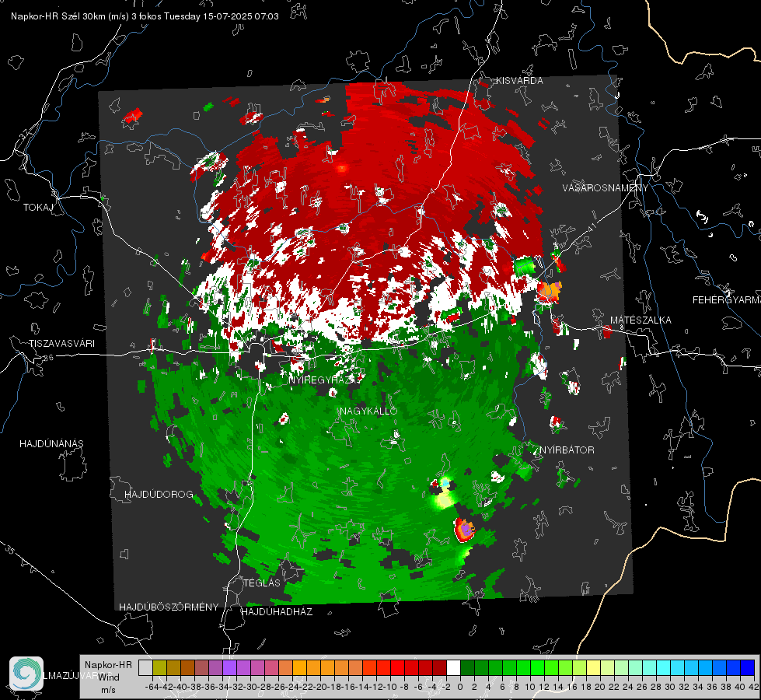Click the KISVÁRDA town label
Viewport: 761px width, 700px height.
pyautogui.click(x=519, y=81)
